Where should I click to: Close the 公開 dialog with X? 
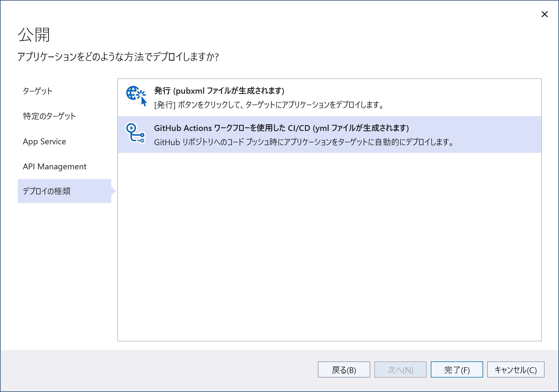point(545,14)
